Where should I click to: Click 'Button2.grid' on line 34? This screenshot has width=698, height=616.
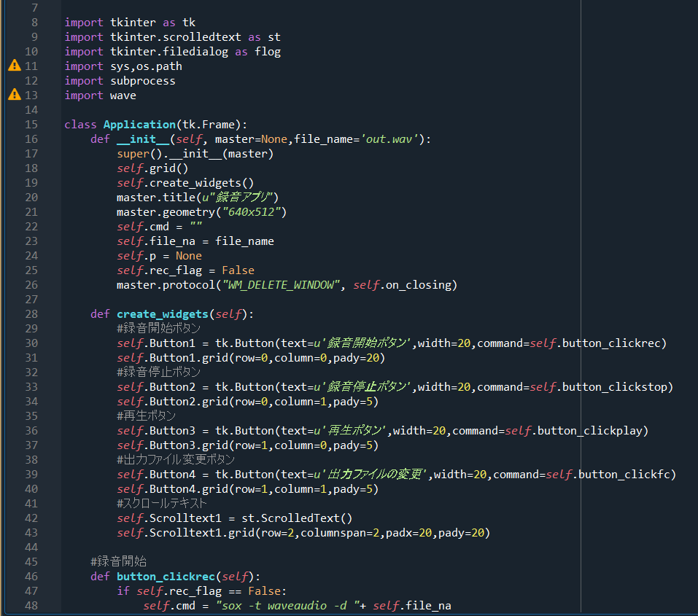click(x=189, y=402)
